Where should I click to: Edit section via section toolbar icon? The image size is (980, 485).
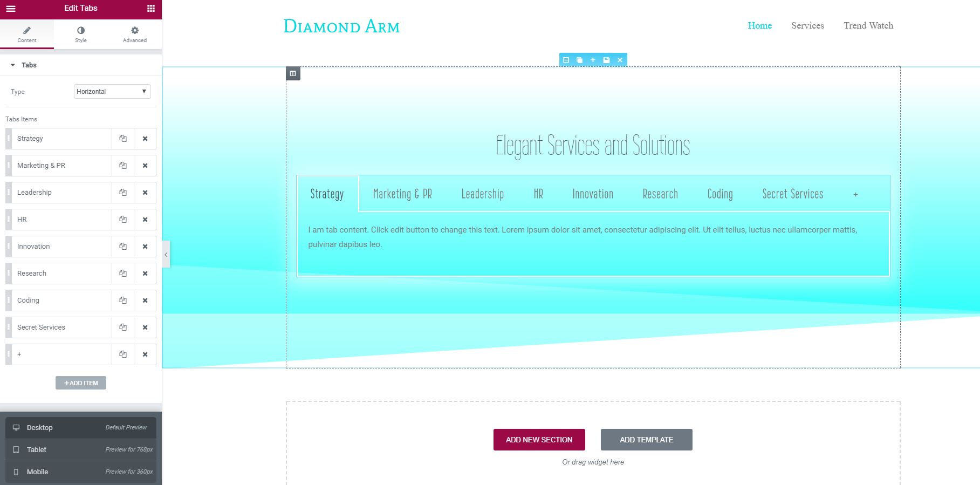click(x=566, y=60)
